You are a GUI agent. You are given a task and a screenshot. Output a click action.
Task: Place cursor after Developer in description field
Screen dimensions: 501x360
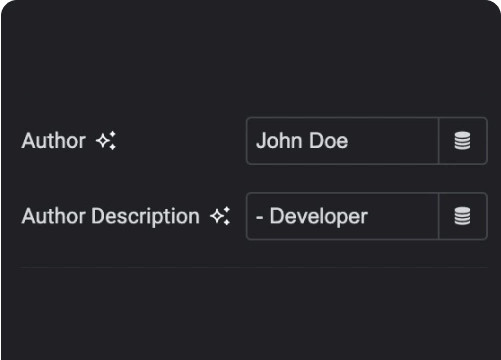[370, 216]
